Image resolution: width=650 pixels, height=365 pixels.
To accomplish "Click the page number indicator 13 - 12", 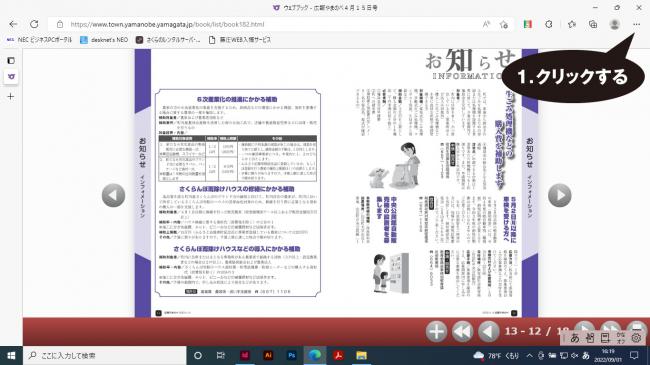I will (x=523, y=331).
